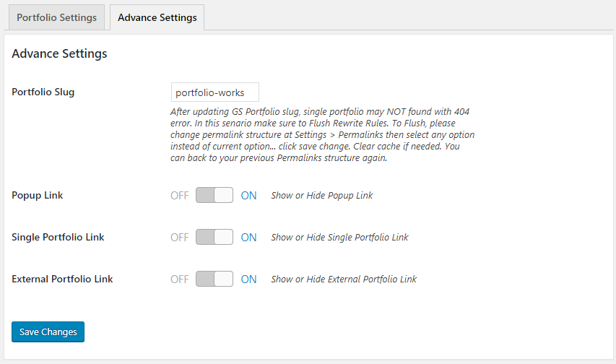This screenshot has width=616, height=364.
Task: Click the 'Show or Hide Popup Link' description
Action: [322, 195]
